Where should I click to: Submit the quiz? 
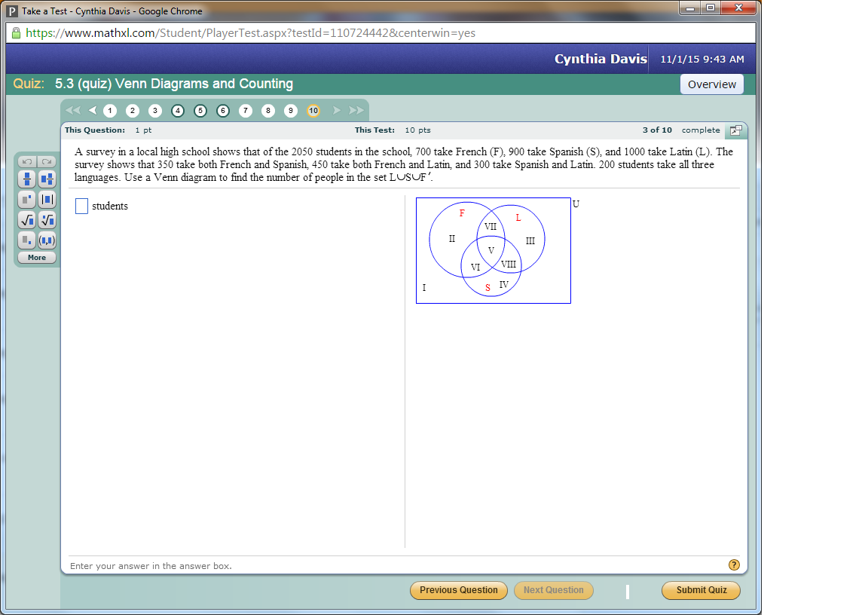701,590
